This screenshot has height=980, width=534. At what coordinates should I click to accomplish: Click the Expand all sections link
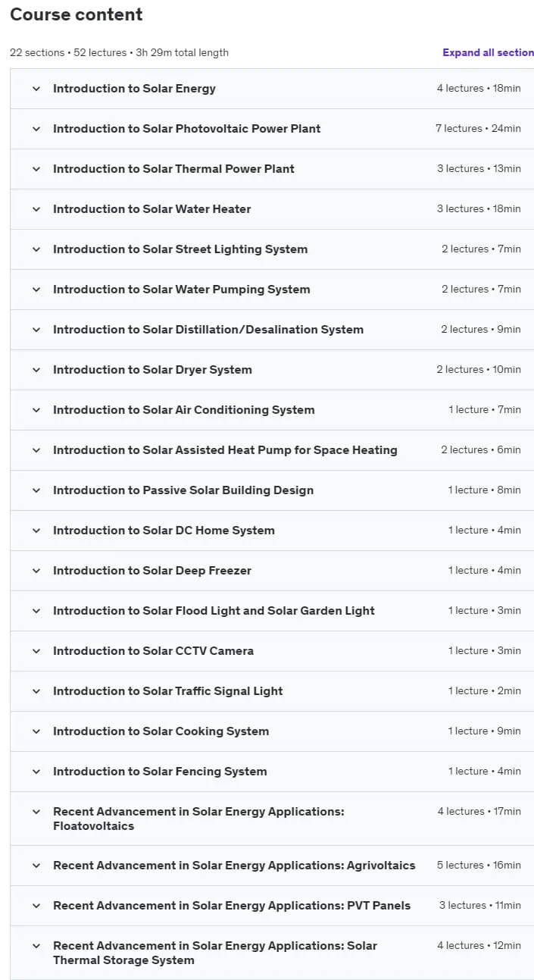coord(489,52)
